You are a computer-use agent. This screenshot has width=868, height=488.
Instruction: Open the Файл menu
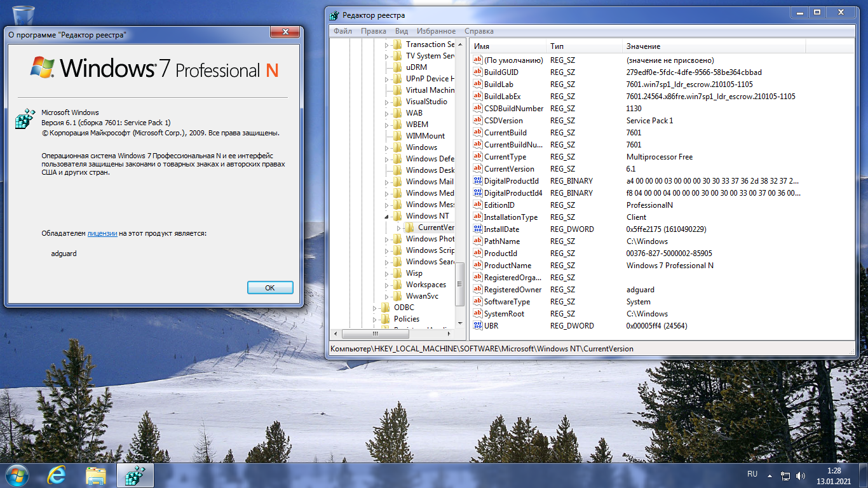point(342,31)
